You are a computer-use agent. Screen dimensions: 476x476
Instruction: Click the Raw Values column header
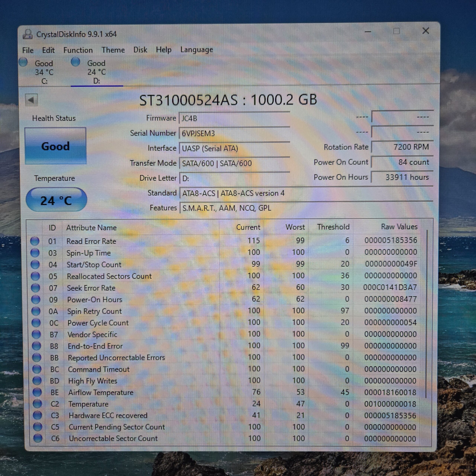tap(399, 227)
